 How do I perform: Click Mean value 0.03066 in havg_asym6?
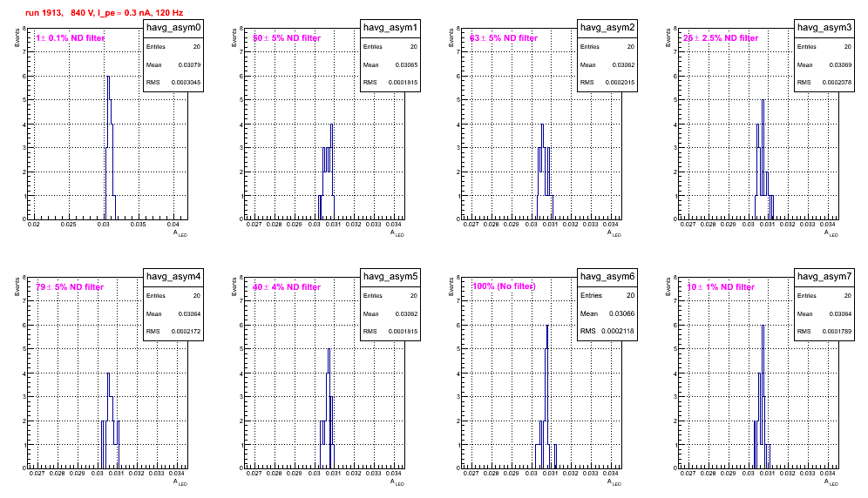pos(621,313)
